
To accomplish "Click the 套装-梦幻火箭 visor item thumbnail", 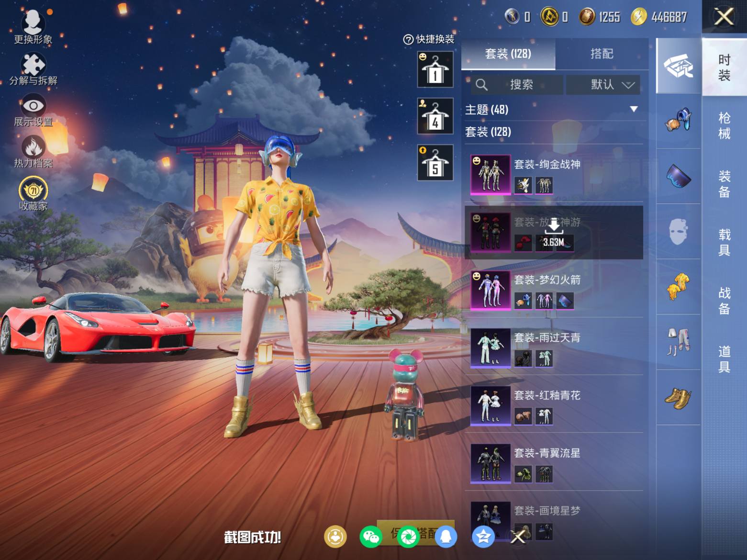I will coord(565,301).
